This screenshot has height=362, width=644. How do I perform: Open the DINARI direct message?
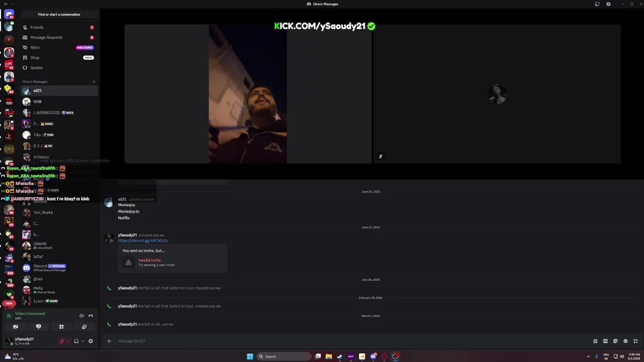(x=59, y=245)
